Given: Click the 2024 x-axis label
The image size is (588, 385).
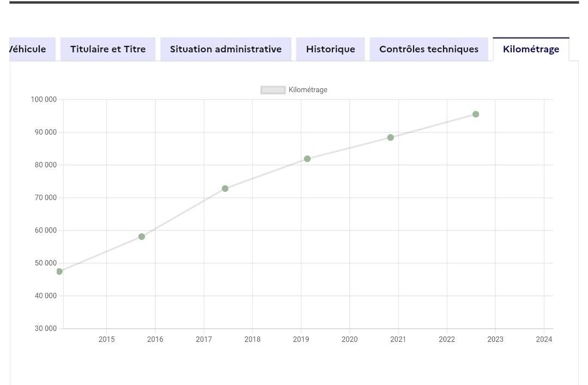Looking at the screenshot, I should (544, 339).
